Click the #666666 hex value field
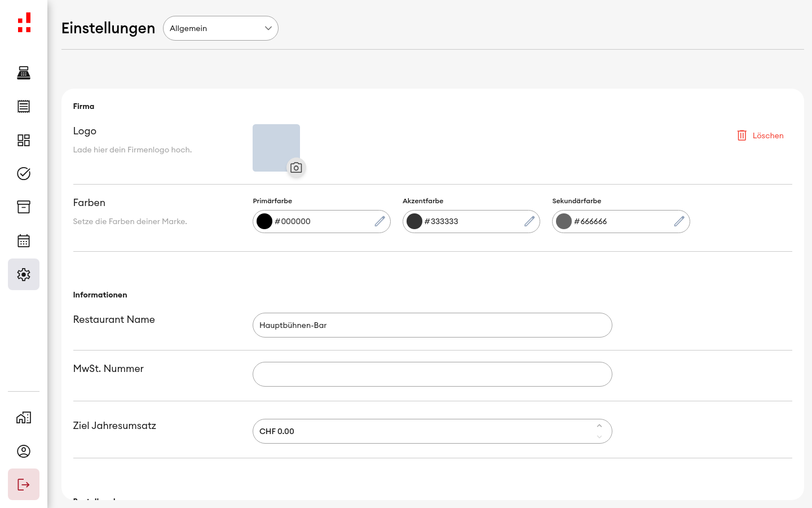 point(622,221)
